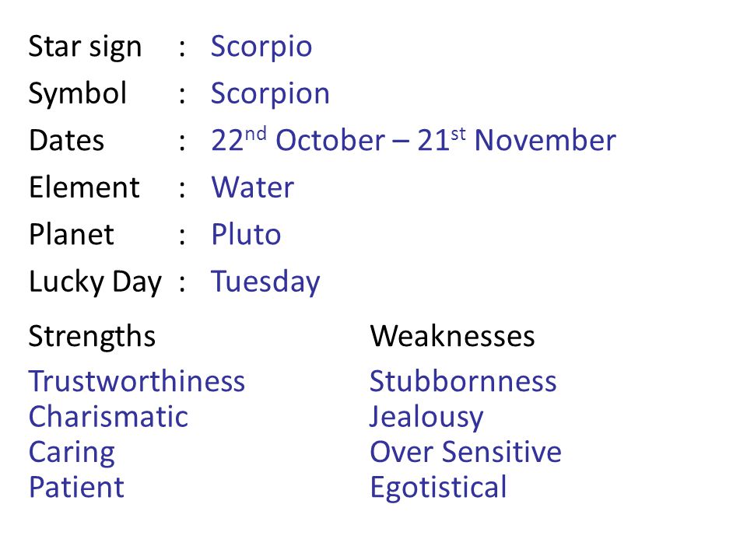Click the Trustworthiness strength

137,381
